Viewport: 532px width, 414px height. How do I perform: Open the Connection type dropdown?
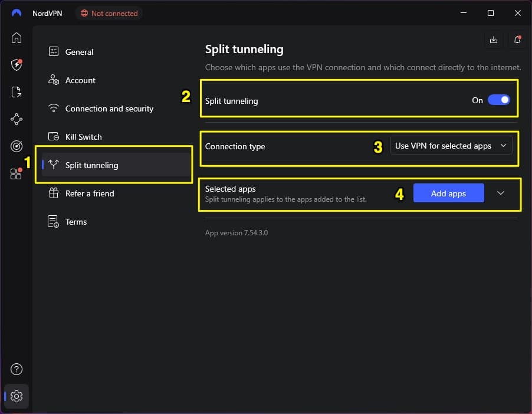click(451, 146)
